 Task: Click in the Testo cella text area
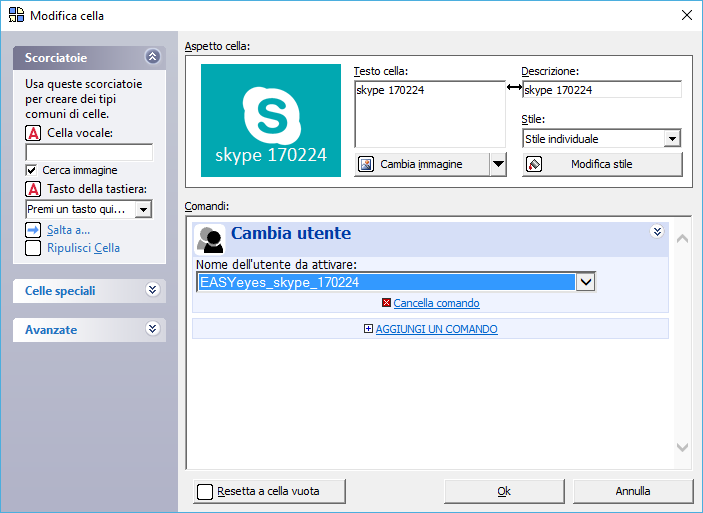430,114
